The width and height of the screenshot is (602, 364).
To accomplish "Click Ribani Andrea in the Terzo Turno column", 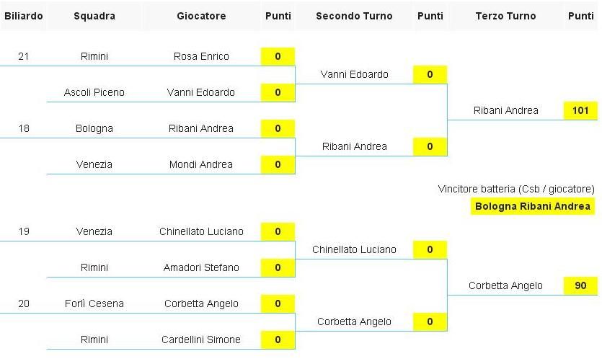I will pyautogui.click(x=505, y=110).
